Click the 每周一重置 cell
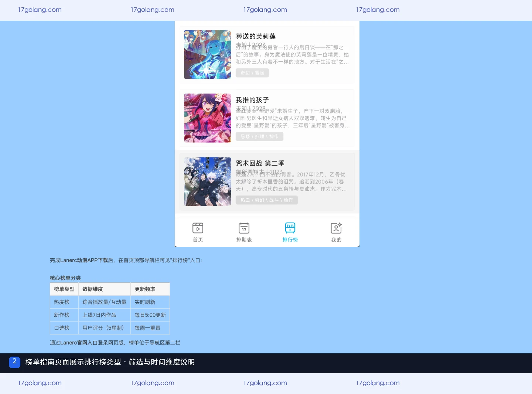532x394 pixels. coord(150,328)
